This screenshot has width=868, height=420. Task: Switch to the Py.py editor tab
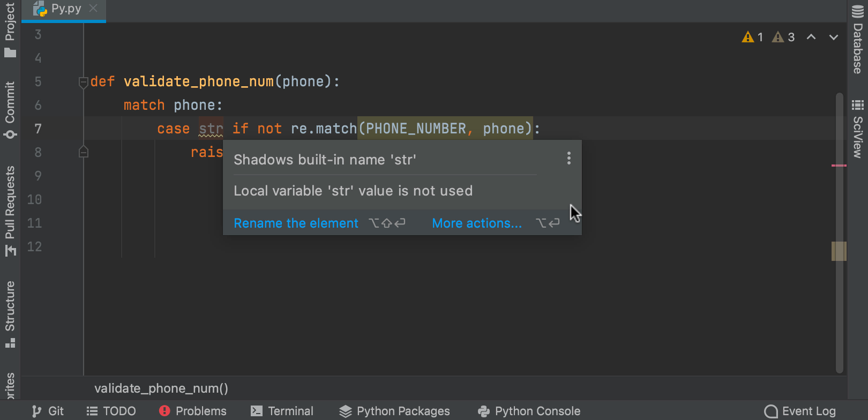(x=59, y=9)
